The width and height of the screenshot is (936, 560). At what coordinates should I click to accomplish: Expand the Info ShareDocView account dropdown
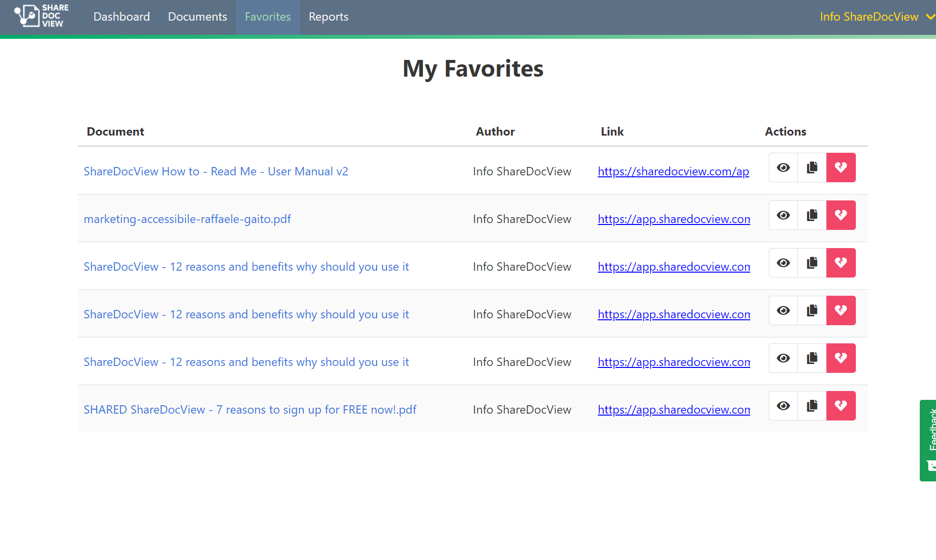[x=869, y=16]
